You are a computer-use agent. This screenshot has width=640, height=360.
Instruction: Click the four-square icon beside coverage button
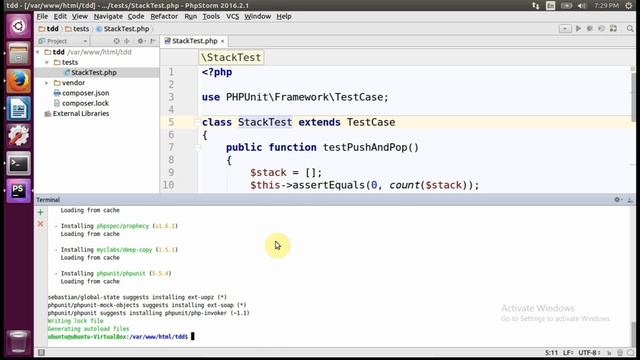pyautogui.click(x=613, y=29)
